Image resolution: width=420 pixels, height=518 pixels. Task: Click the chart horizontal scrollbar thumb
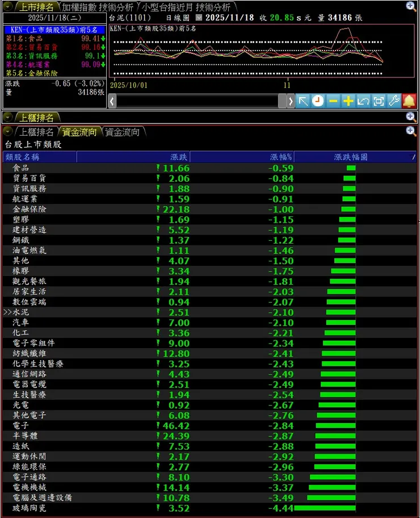pyautogui.click(x=282, y=101)
